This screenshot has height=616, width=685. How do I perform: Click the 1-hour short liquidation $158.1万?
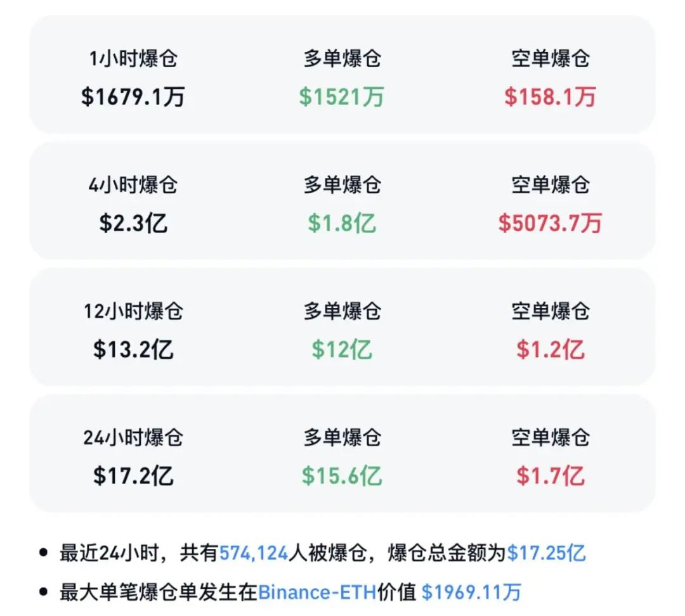click(550, 96)
